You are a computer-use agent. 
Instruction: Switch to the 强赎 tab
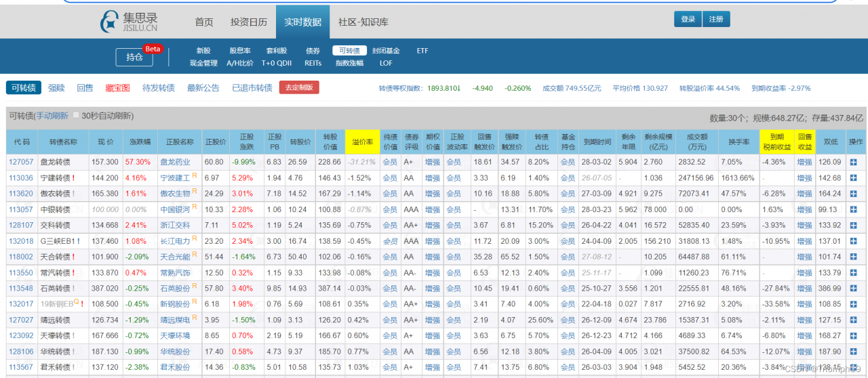(x=56, y=88)
